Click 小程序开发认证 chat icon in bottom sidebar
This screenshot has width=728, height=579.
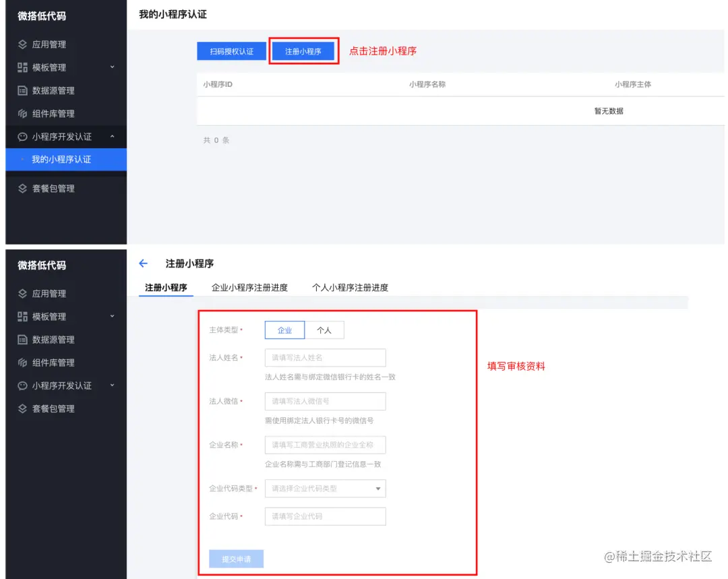click(22, 386)
